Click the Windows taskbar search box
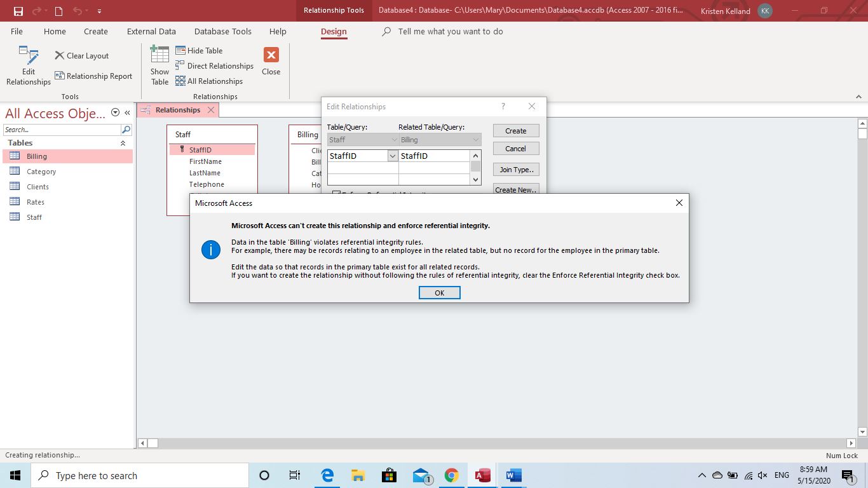The image size is (868, 488). pos(140,475)
